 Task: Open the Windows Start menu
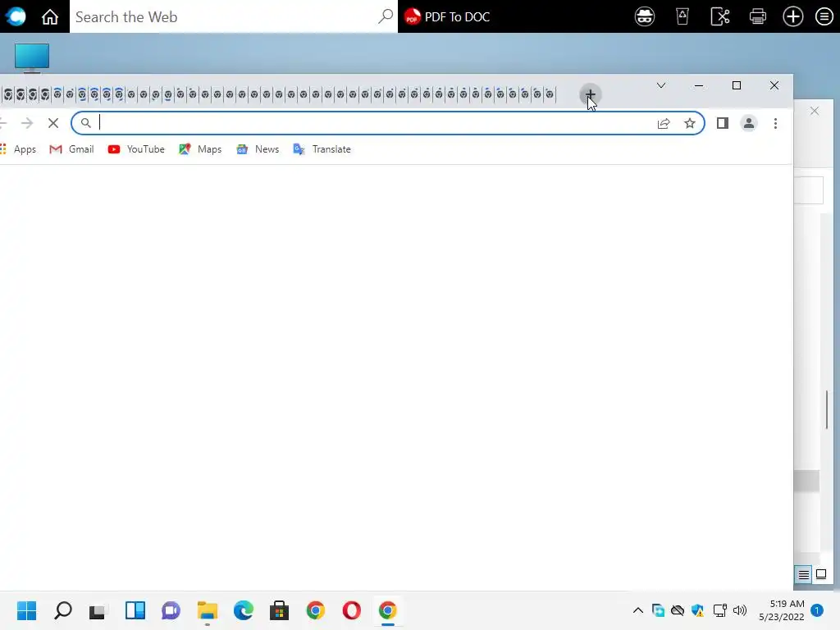pyautogui.click(x=26, y=610)
